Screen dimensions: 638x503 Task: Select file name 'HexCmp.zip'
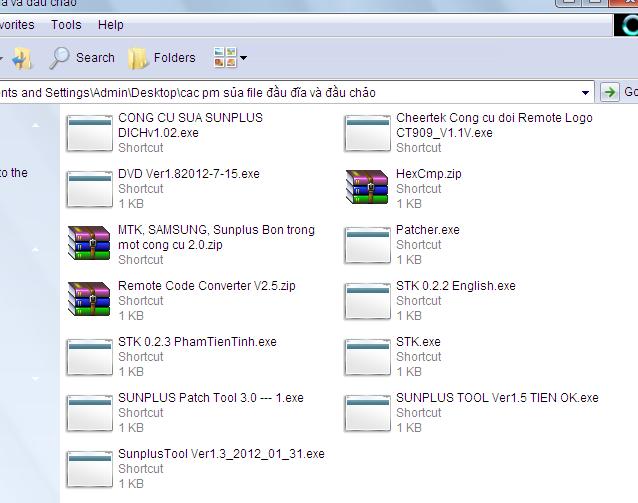coord(429,174)
